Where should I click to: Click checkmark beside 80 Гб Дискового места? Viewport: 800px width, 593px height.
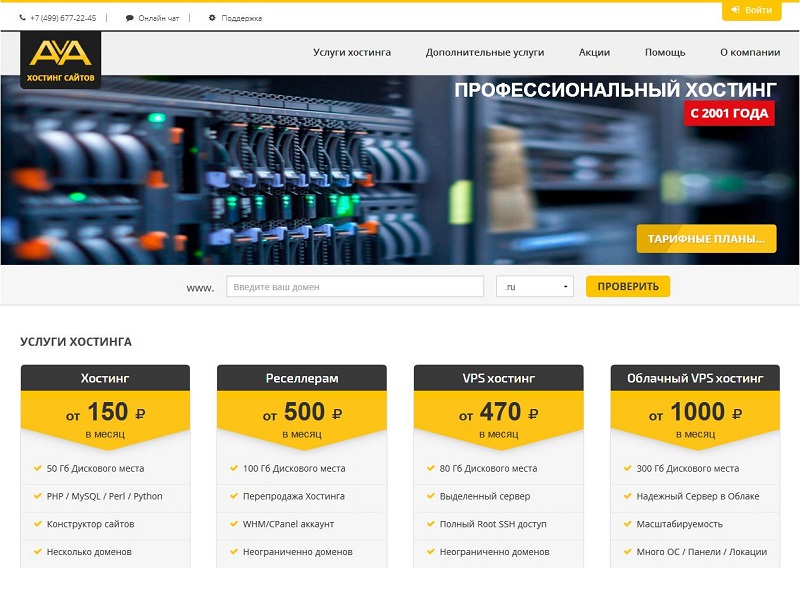431,468
